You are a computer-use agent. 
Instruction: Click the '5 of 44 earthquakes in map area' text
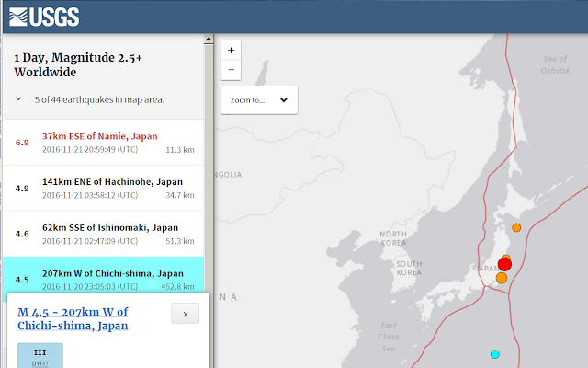point(99,100)
